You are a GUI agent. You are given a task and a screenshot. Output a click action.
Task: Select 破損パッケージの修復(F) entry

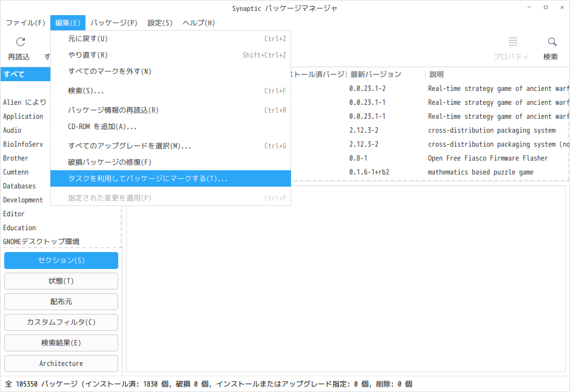[170, 162]
